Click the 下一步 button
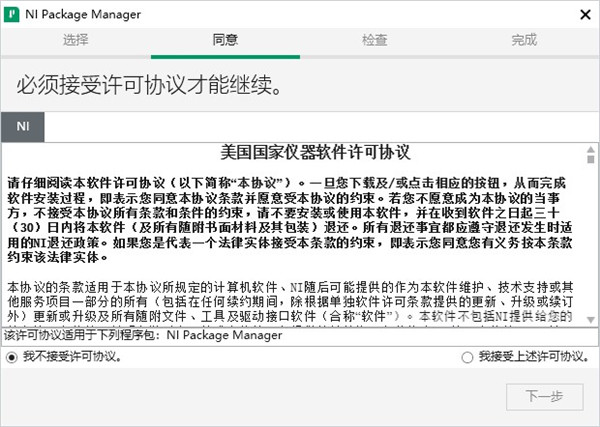 [x=545, y=396]
